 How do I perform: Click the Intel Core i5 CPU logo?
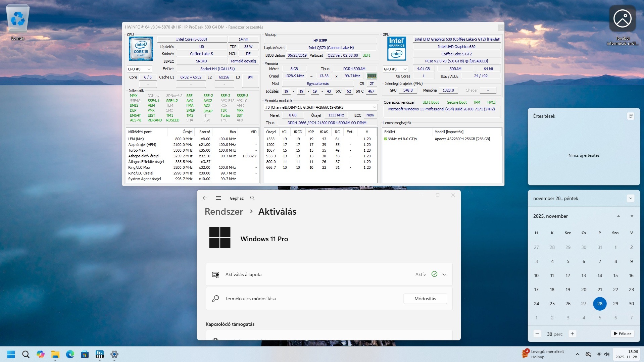click(141, 49)
